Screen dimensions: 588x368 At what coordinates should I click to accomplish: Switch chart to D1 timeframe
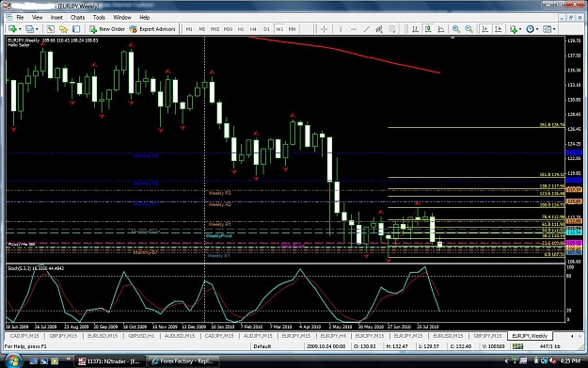tap(266, 29)
